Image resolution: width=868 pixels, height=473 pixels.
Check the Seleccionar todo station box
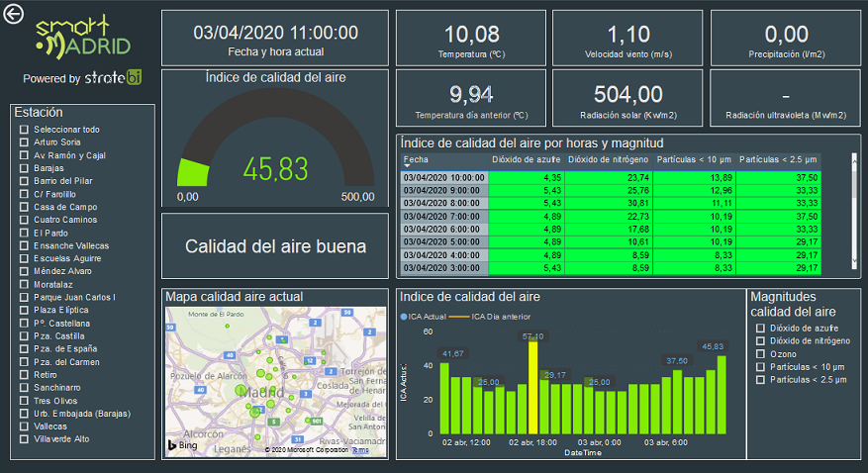(24, 130)
